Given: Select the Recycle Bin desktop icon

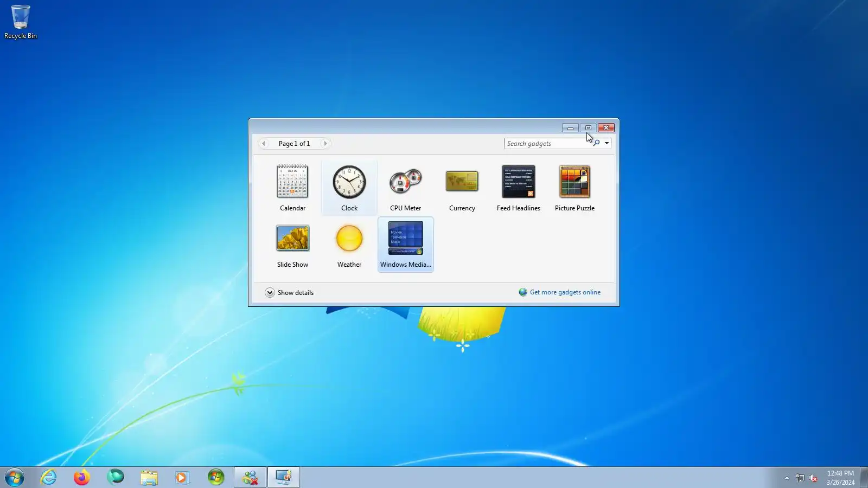Looking at the screenshot, I should coord(21,22).
